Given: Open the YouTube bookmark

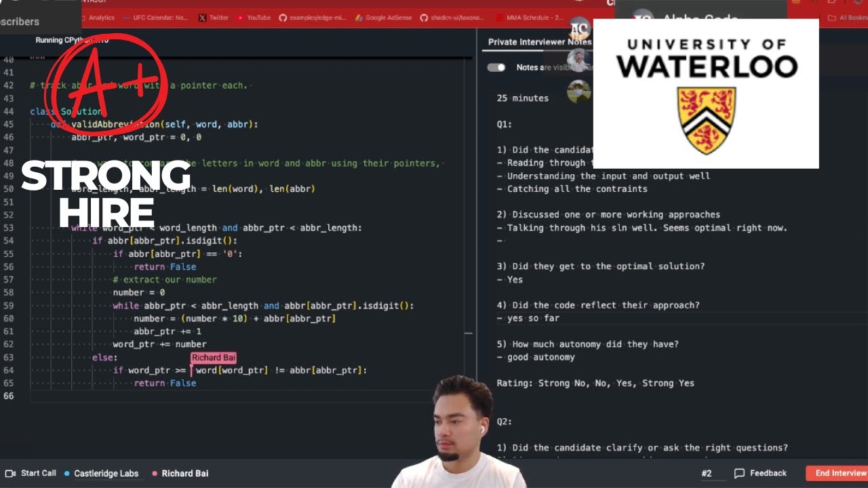Looking at the screenshot, I should coord(253,18).
